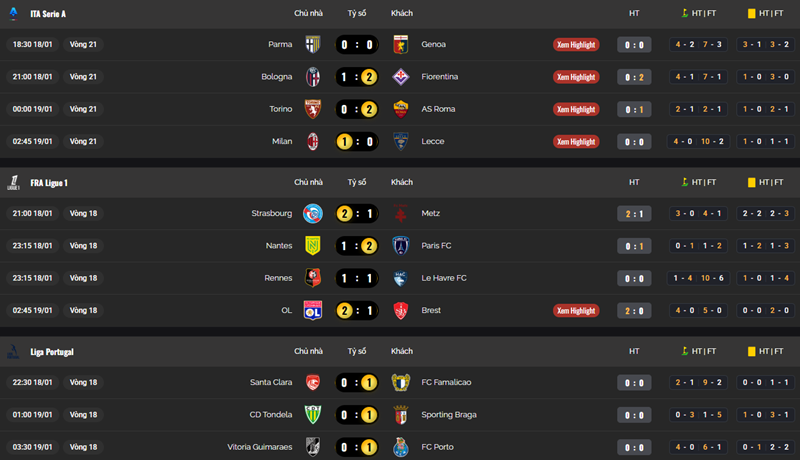Watch highlights of OL vs Brest
The height and width of the screenshot is (460, 800).
coord(576,310)
